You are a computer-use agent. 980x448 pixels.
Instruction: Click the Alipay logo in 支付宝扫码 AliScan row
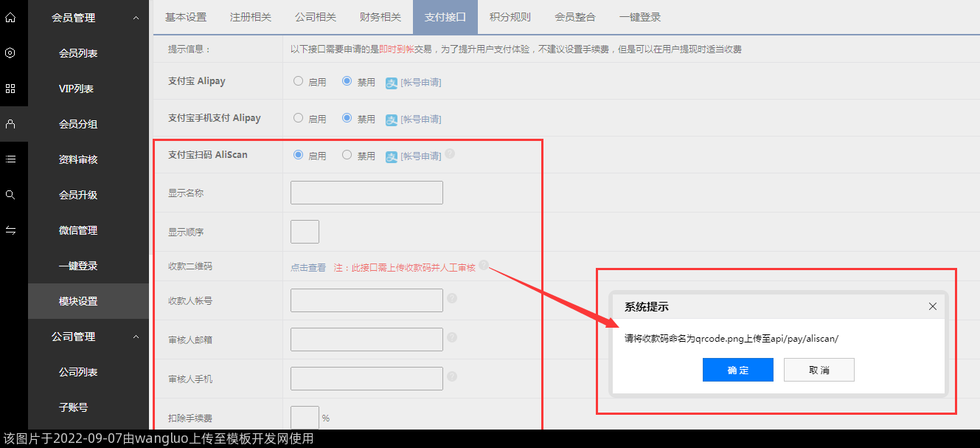[x=392, y=156]
